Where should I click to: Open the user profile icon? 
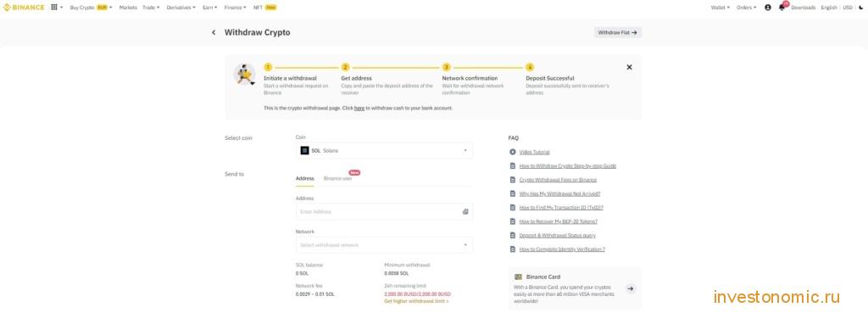(768, 8)
